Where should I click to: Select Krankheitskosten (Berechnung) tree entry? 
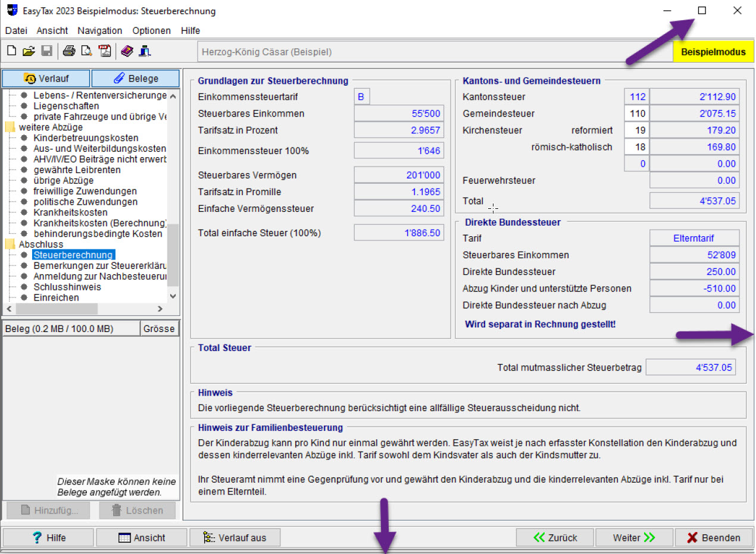(x=100, y=223)
